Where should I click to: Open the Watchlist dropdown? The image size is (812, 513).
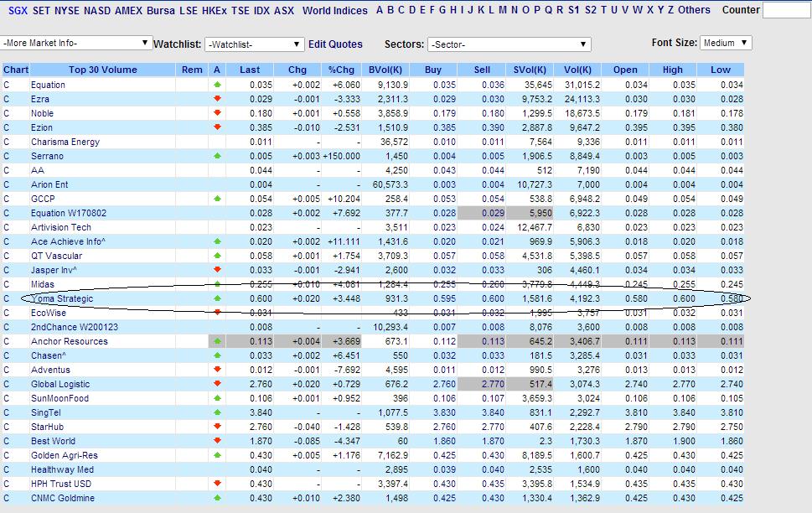(x=254, y=44)
